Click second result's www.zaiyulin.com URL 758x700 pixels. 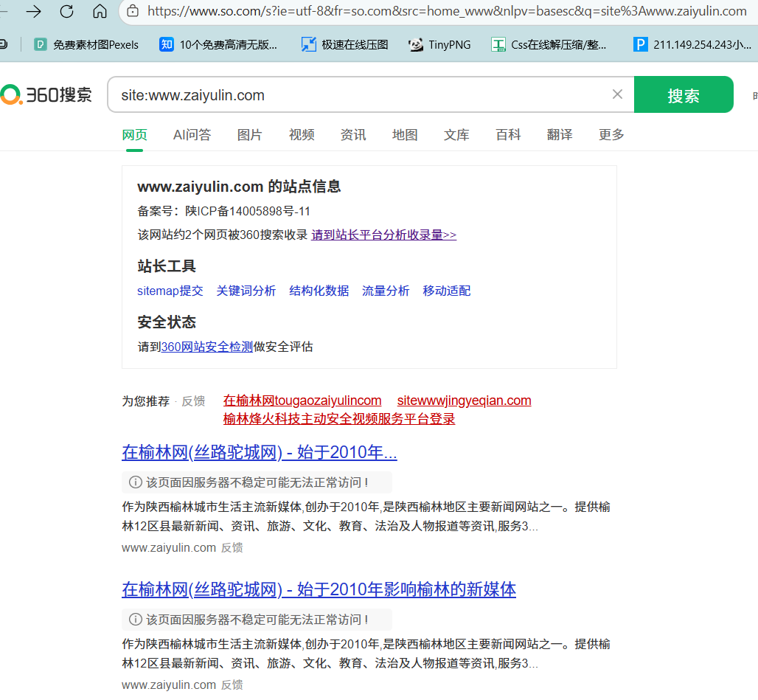[169, 685]
